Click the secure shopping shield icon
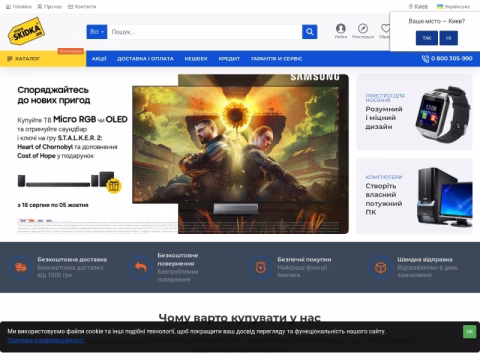This screenshot has height=360, width=480. (261, 267)
